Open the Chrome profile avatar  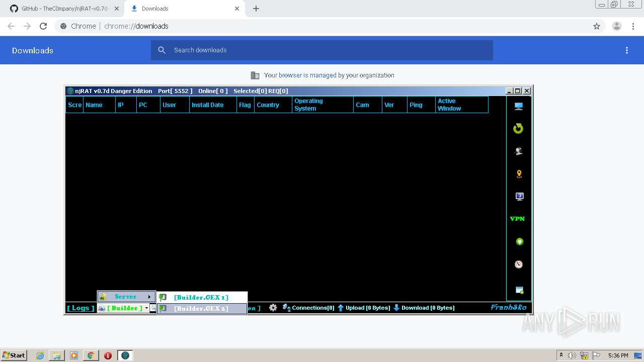pos(617,26)
